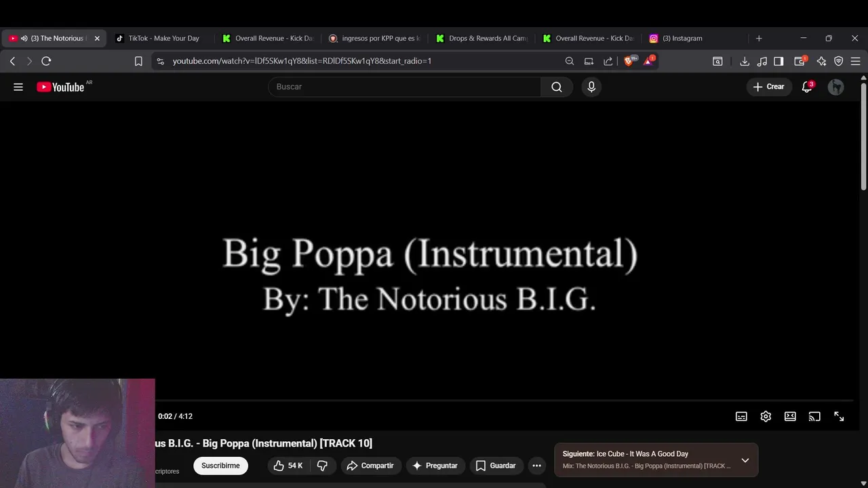Switch to first Overall Revenue Kick tab

tap(269, 39)
